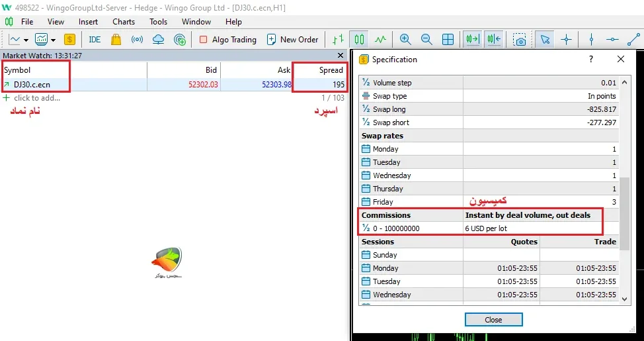Select the crosshair tool

567,40
